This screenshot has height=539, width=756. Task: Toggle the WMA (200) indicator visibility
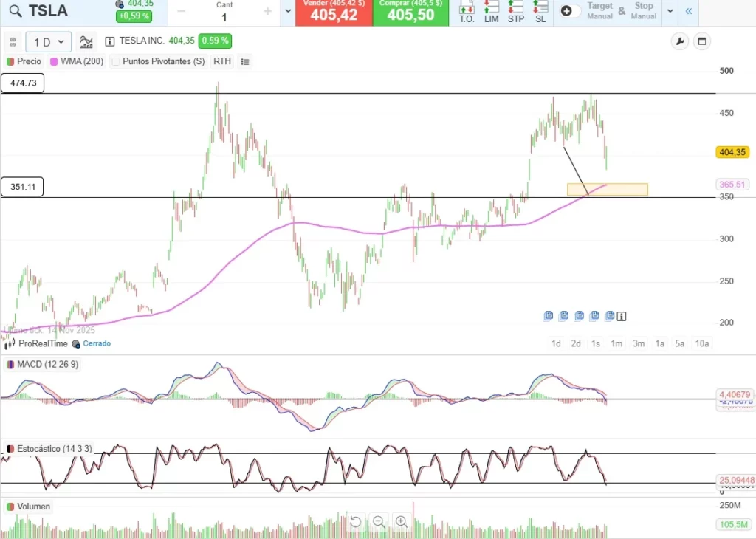[x=55, y=62]
